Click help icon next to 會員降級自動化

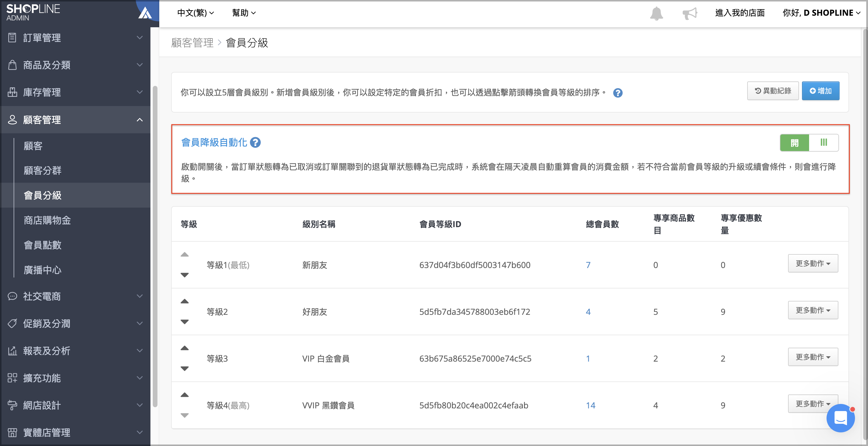[255, 143]
